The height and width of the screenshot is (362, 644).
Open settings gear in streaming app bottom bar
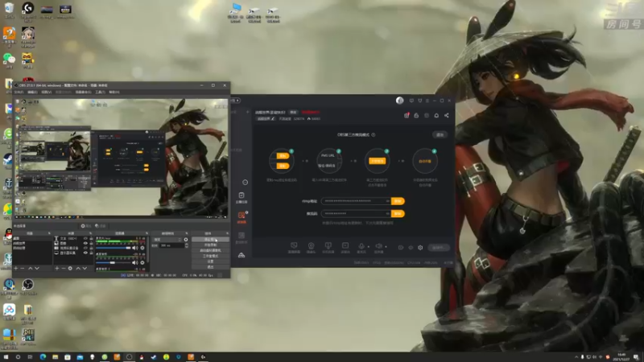tap(420, 248)
